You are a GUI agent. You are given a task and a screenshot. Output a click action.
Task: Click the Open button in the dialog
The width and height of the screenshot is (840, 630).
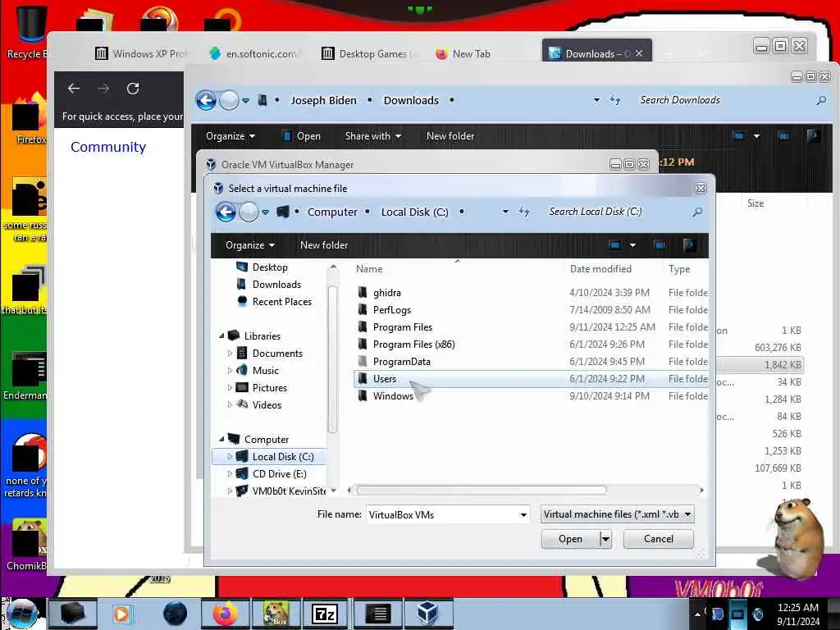click(570, 539)
